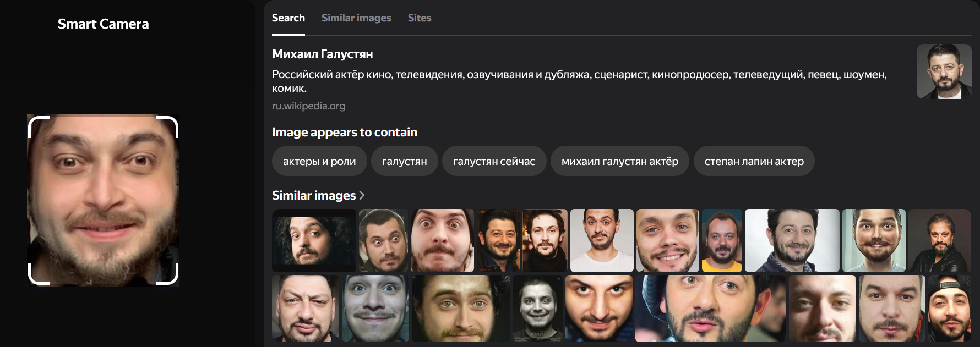980x347 pixels.
Task: Click the Smart Camera title
Action: (x=103, y=24)
